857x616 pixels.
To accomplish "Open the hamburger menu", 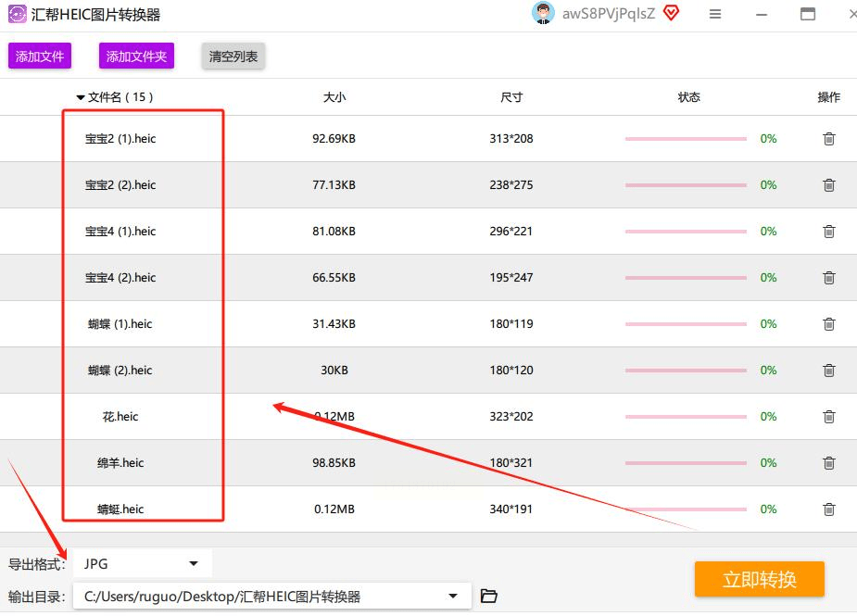I will pyautogui.click(x=715, y=14).
